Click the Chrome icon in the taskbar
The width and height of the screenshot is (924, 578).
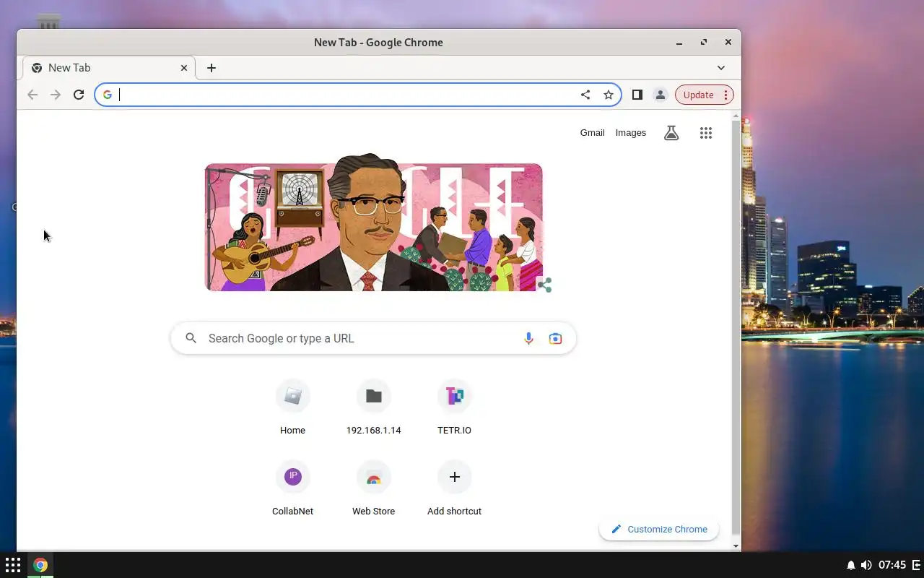point(40,565)
